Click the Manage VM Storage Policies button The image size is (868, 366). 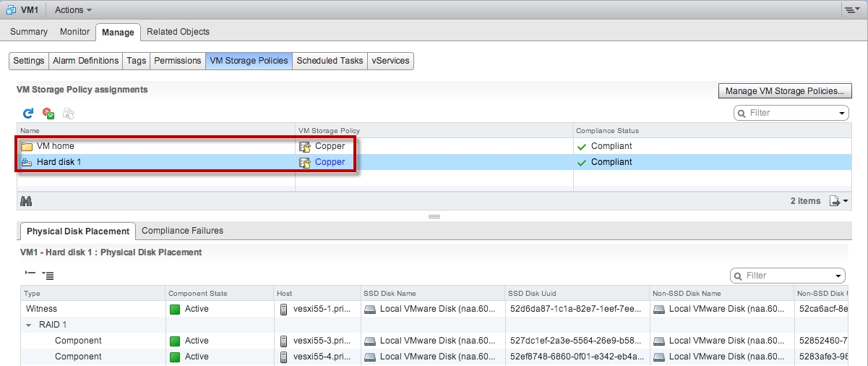pos(785,91)
